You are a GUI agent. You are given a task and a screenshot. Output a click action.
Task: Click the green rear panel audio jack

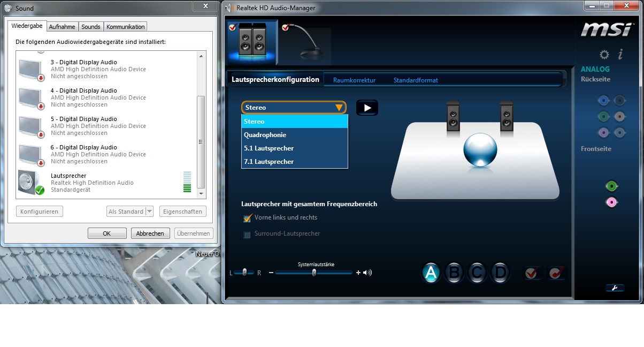coord(603,116)
